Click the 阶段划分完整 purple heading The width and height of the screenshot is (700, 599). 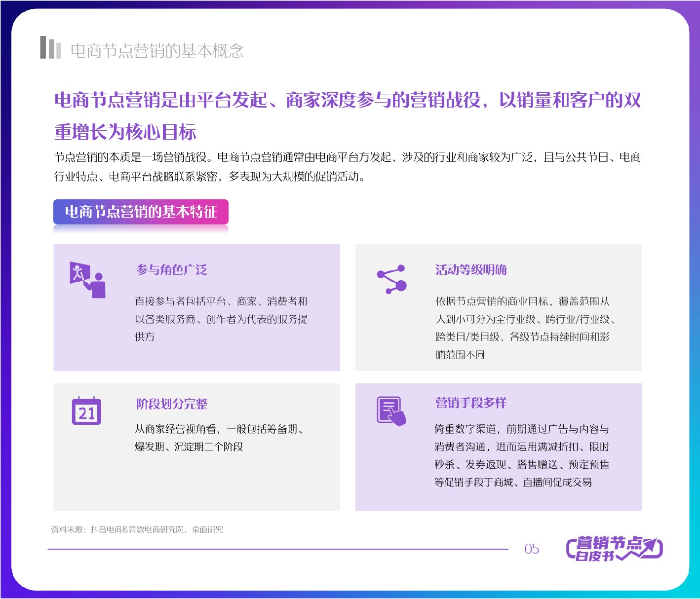172,403
